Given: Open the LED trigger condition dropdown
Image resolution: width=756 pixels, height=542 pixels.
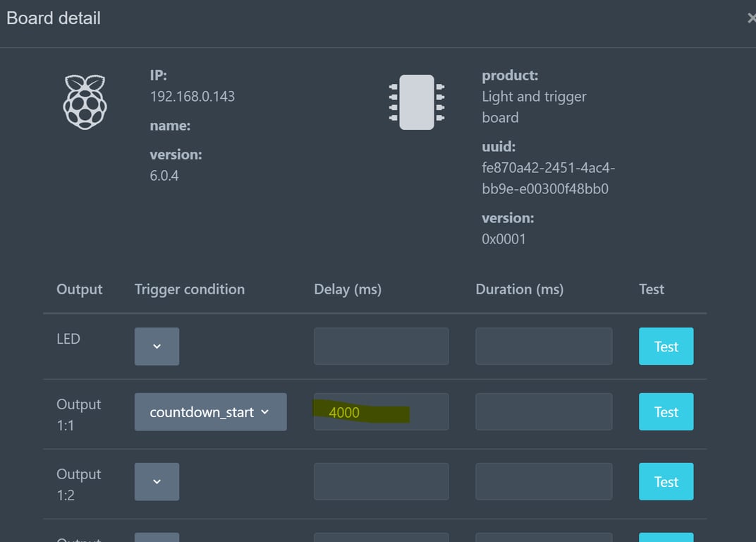Looking at the screenshot, I should 157,347.
